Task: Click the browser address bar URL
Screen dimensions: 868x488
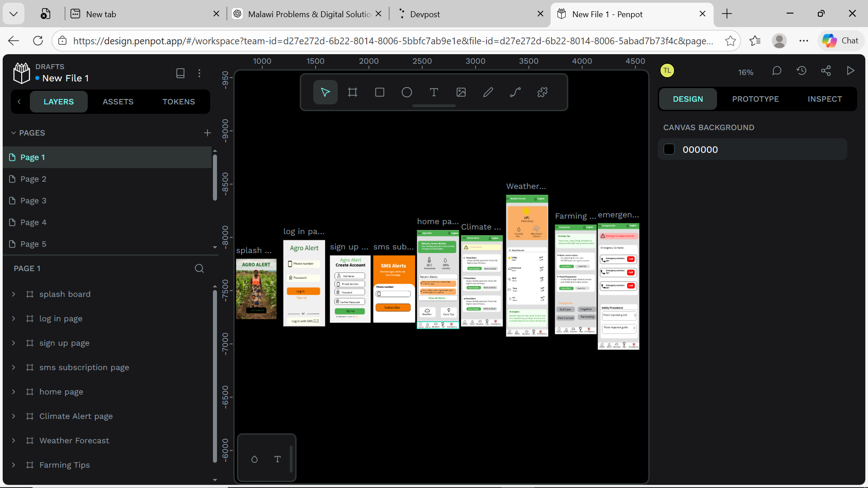Action: 393,41
